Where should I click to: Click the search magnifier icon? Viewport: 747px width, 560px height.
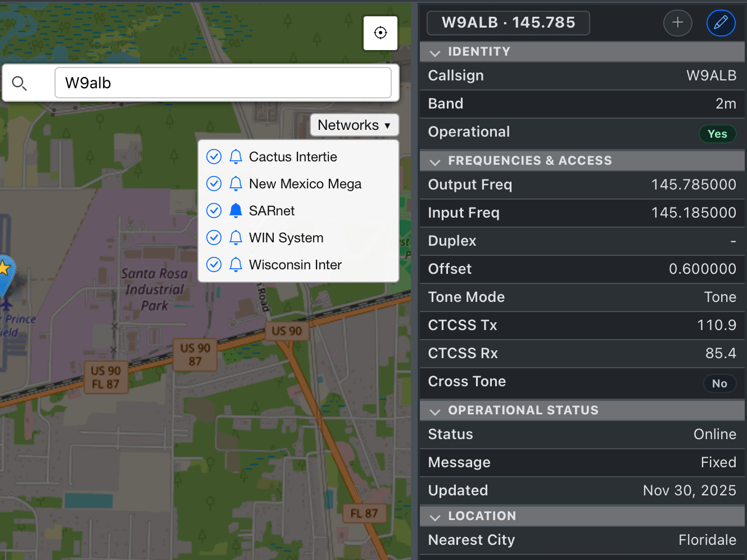[x=20, y=83]
